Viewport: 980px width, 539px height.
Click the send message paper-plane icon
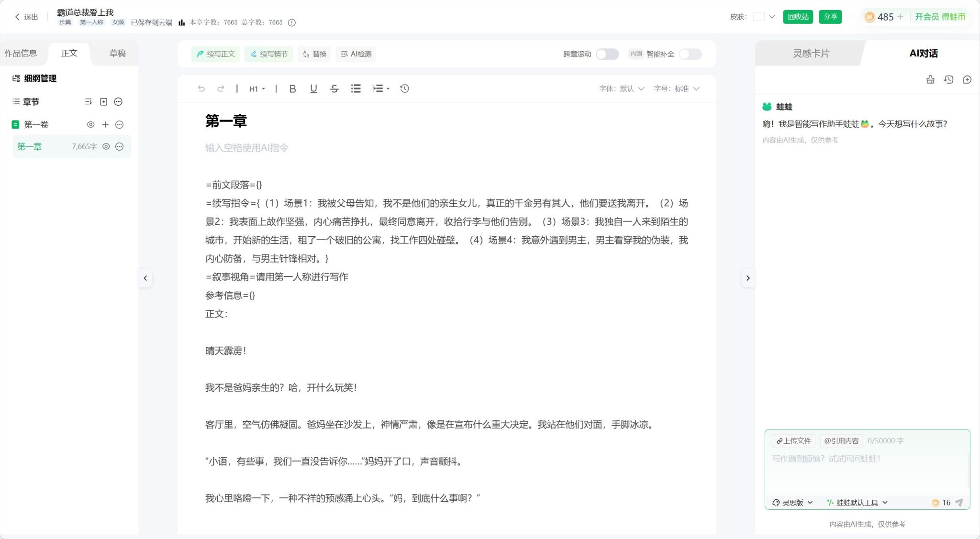click(959, 502)
